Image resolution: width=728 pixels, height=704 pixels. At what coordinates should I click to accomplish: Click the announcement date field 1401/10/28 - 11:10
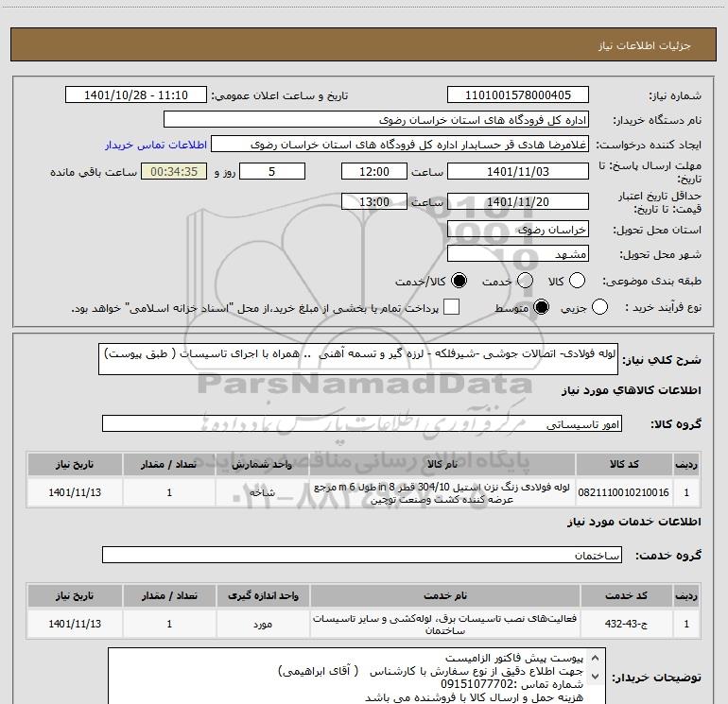pos(136,95)
